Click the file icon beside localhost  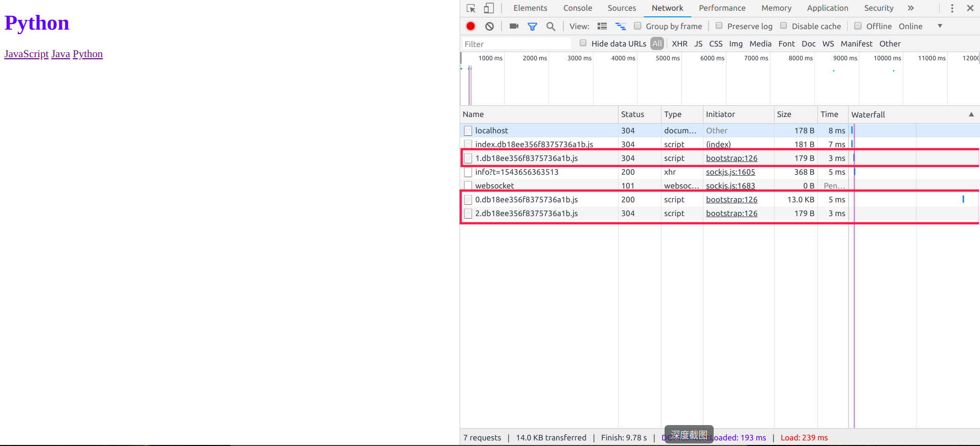pyautogui.click(x=468, y=131)
